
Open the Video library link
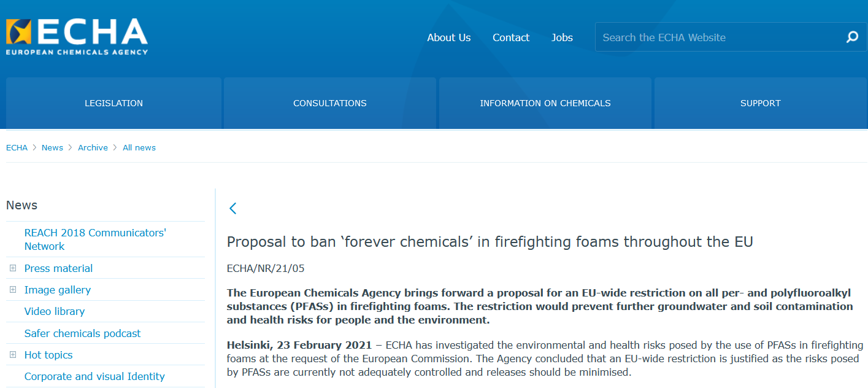point(55,311)
